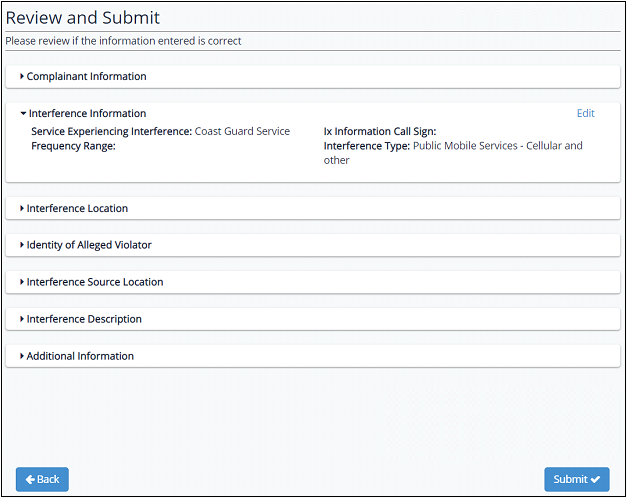
Task: Expand the Interference Description arrow
Action: pyautogui.click(x=22, y=319)
